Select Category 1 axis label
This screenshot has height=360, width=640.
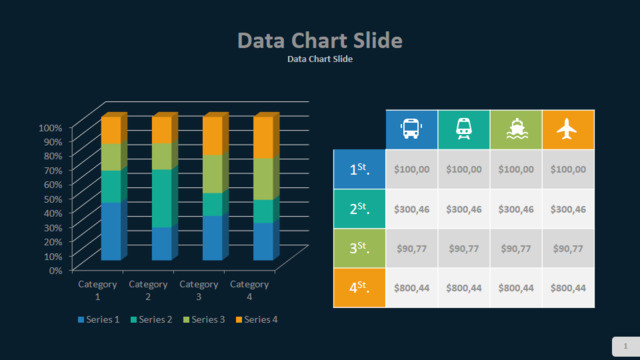[x=98, y=290]
